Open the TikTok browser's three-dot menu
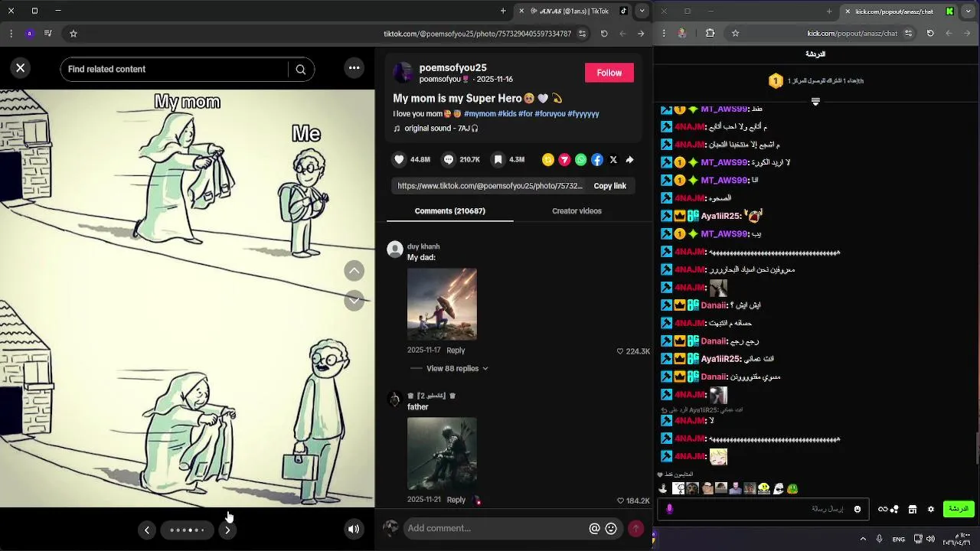 pyautogui.click(x=11, y=34)
